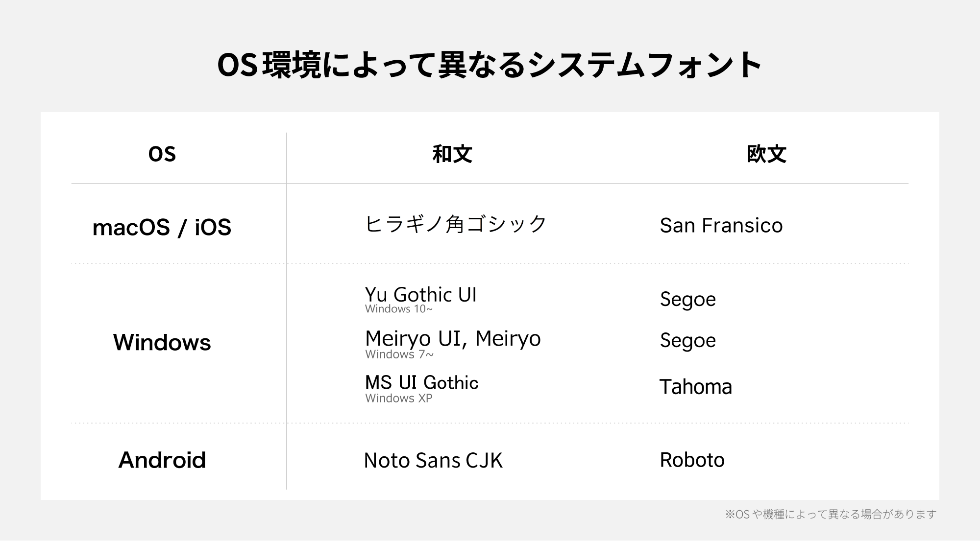
Task: Select the 和文 column header
Action: [x=452, y=154]
